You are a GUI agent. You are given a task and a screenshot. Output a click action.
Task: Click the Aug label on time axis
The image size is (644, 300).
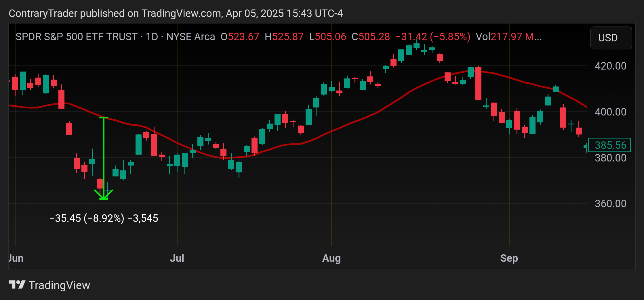[331, 258]
